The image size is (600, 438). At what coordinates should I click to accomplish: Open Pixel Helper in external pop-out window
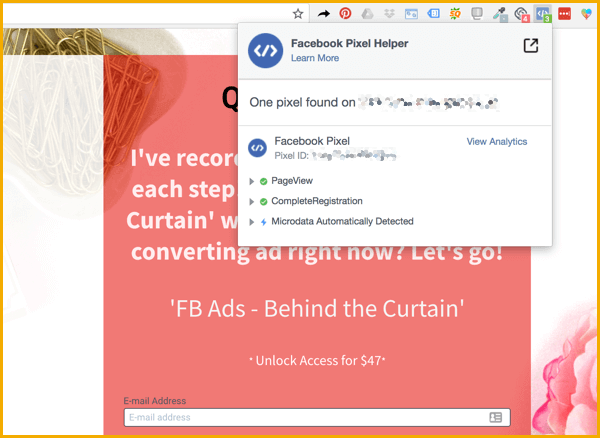(x=530, y=46)
